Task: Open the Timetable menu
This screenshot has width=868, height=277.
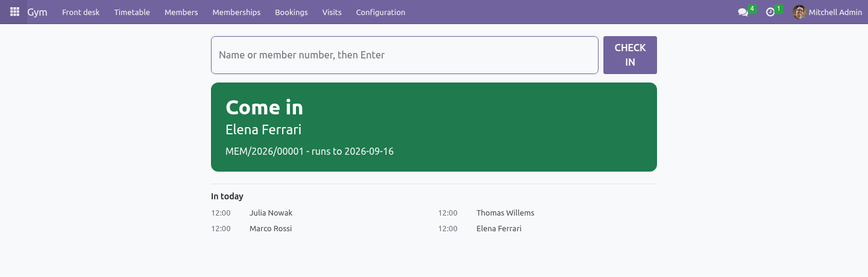Action: point(132,12)
